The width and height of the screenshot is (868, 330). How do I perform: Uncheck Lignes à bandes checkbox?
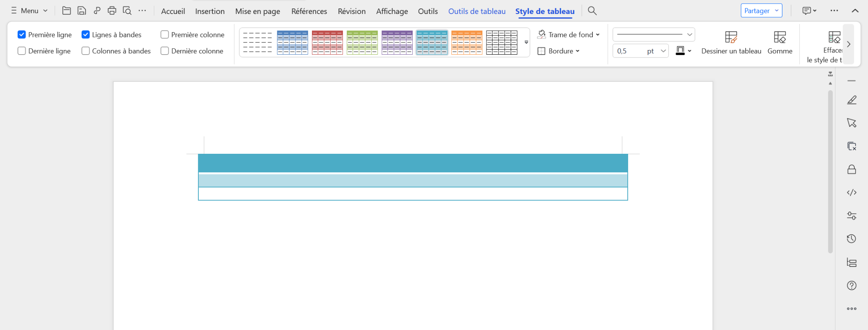86,34
